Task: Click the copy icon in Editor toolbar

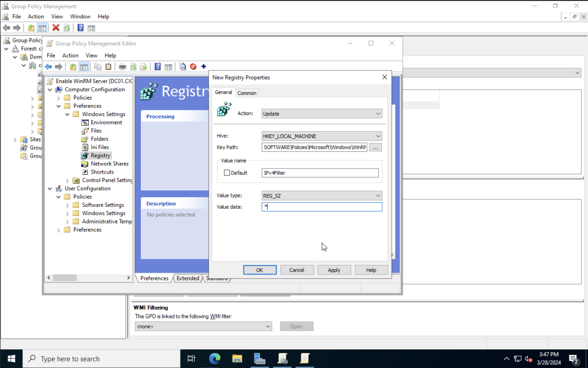Action: pyautogui.click(x=98, y=66)
